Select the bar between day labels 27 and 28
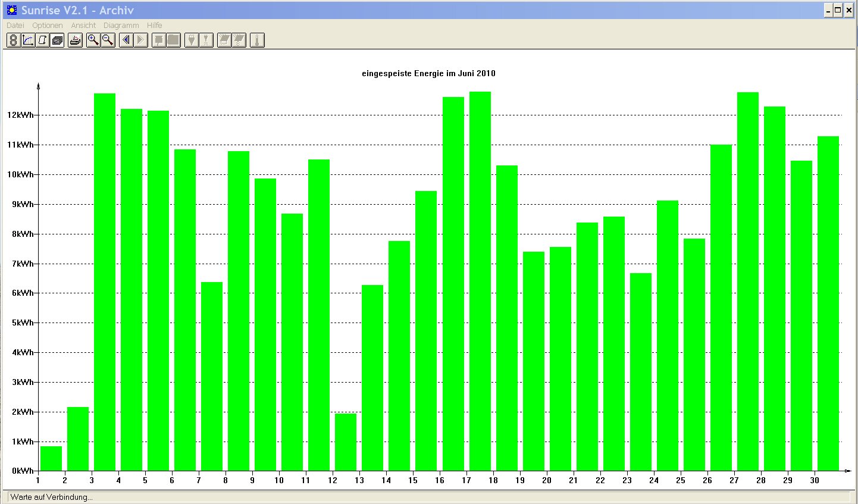858x504 pixels. click(x=748, y=281)
